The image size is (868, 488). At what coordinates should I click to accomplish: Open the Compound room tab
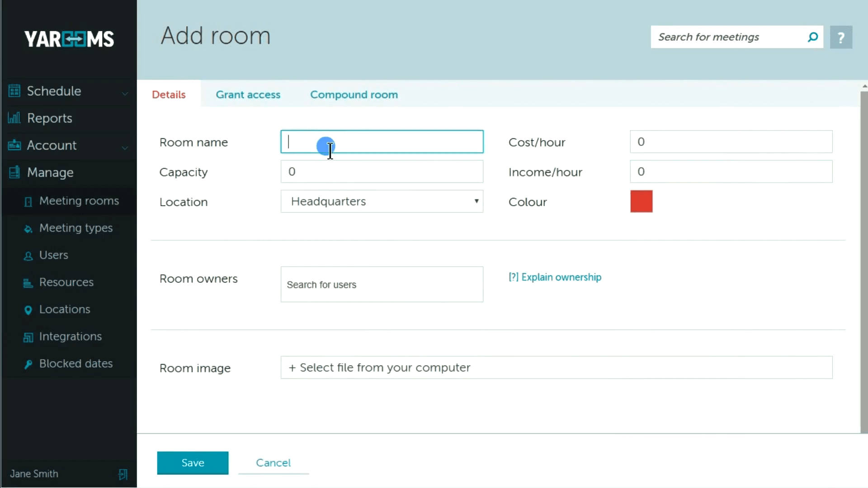[x=354, y=94]
